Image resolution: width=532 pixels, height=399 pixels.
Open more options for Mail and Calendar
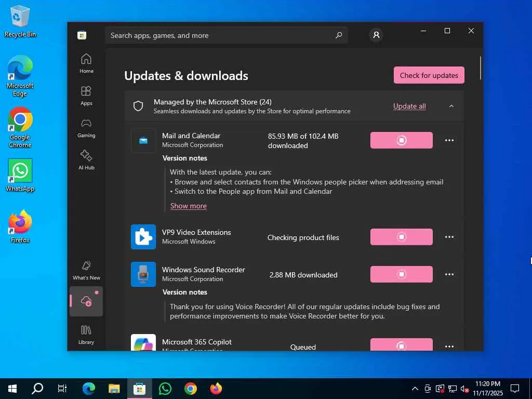[x=449, y=140]
